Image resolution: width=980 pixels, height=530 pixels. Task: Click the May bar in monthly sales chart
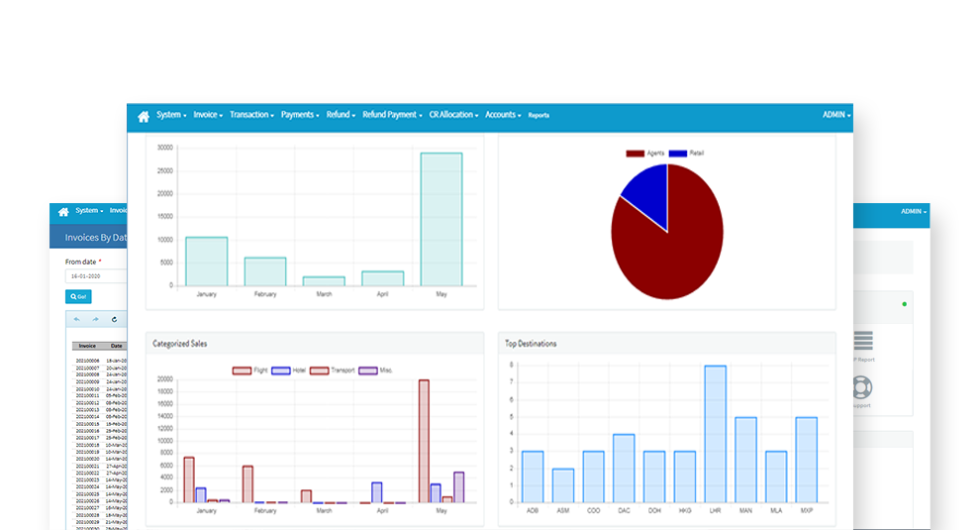click(x=441, y=219)
